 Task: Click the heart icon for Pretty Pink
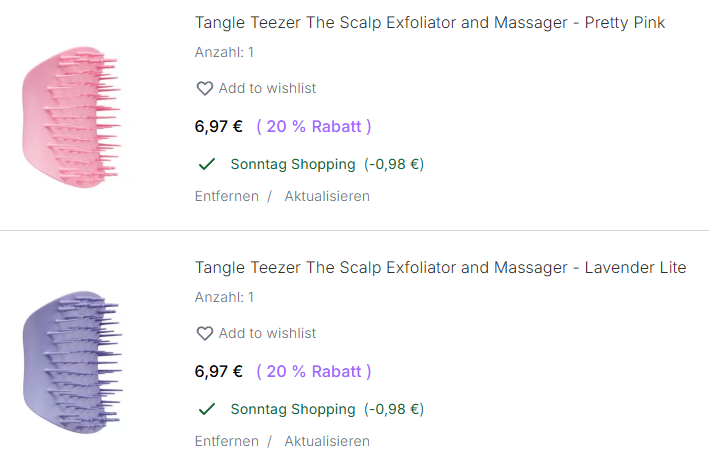tap(204, 89)
